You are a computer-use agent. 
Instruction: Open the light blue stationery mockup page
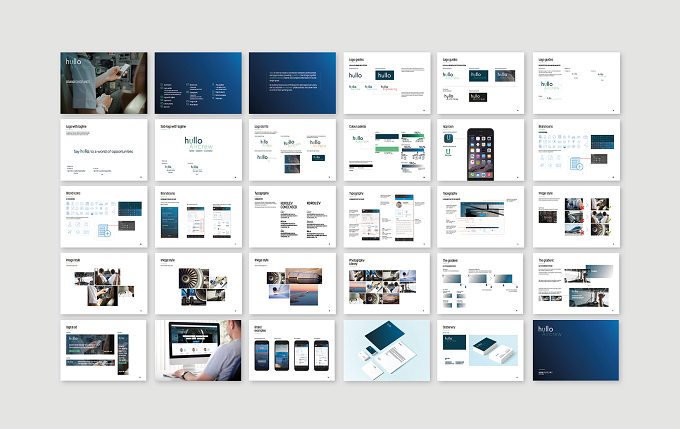click(387, 350)
